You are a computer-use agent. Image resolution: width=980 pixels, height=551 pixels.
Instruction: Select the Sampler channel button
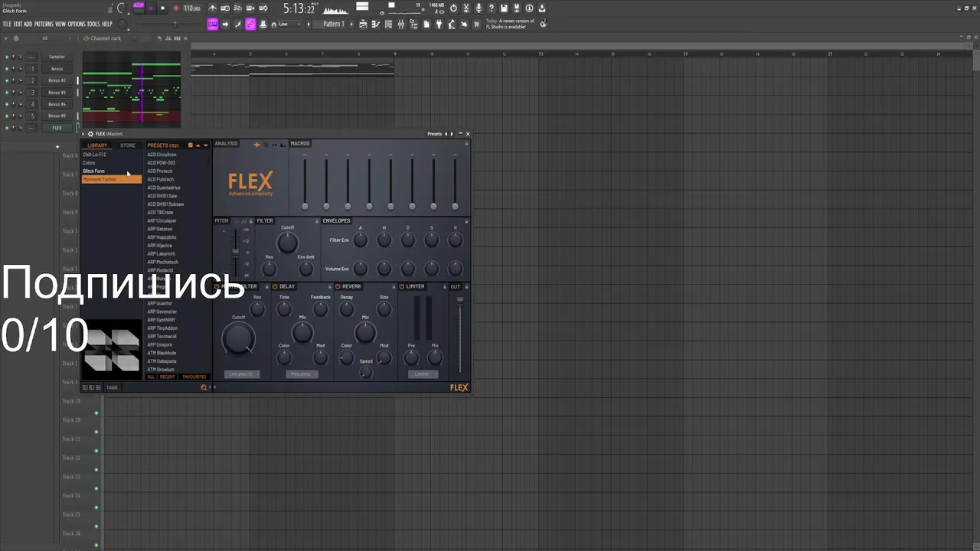coord(57,57)
